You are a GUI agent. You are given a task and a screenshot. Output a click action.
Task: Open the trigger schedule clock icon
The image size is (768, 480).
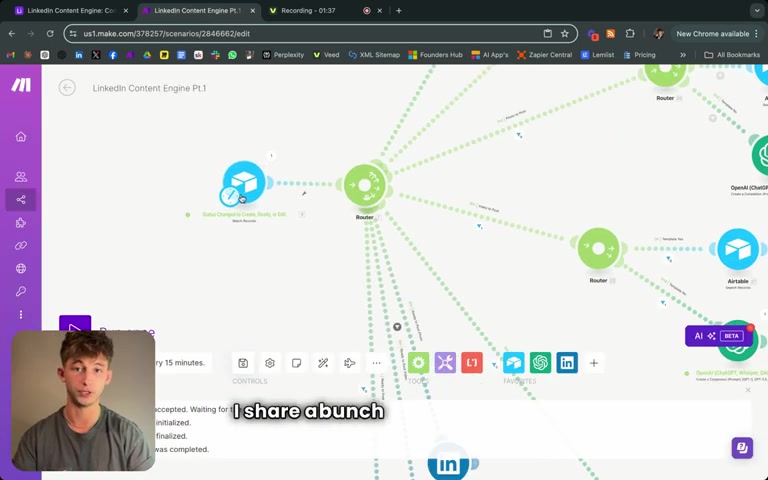click(x=229, y=196)
